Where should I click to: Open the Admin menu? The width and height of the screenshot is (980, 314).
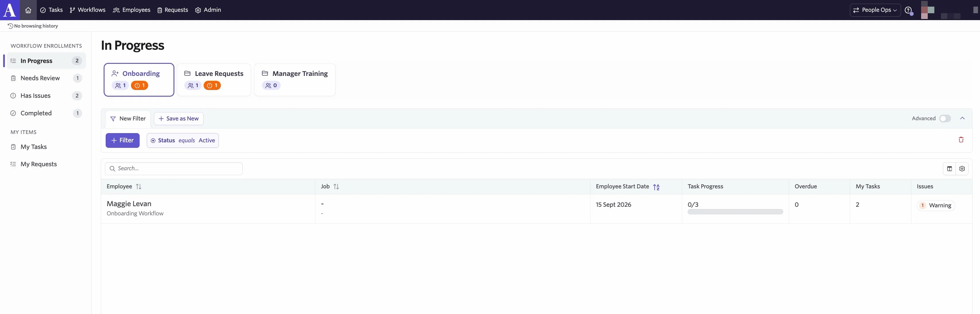coord(208,10)
